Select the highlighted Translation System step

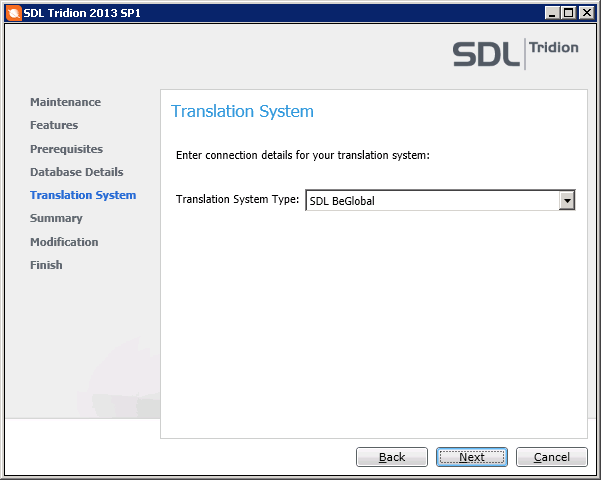pos(83,195)
